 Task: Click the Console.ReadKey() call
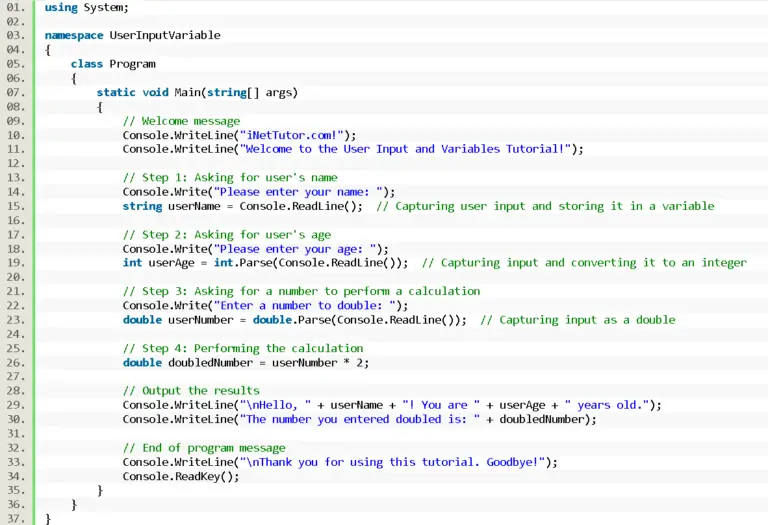pyautogui.click(x=181, y=476)
